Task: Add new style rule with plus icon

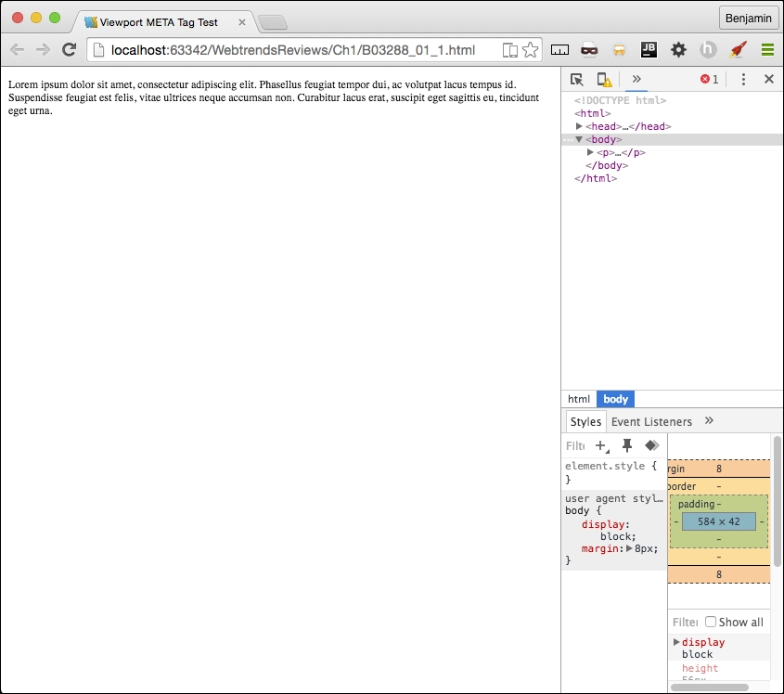Action: pos(602,446)
